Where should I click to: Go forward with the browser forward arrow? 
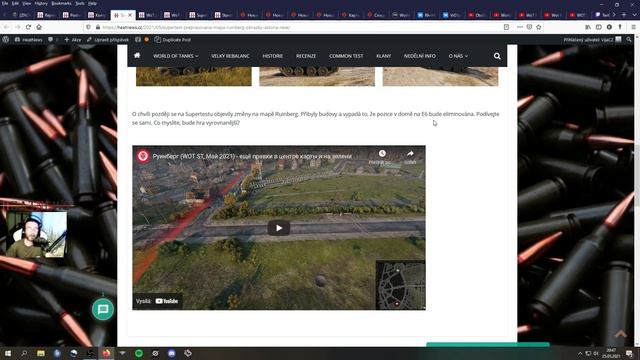point(18,27)
